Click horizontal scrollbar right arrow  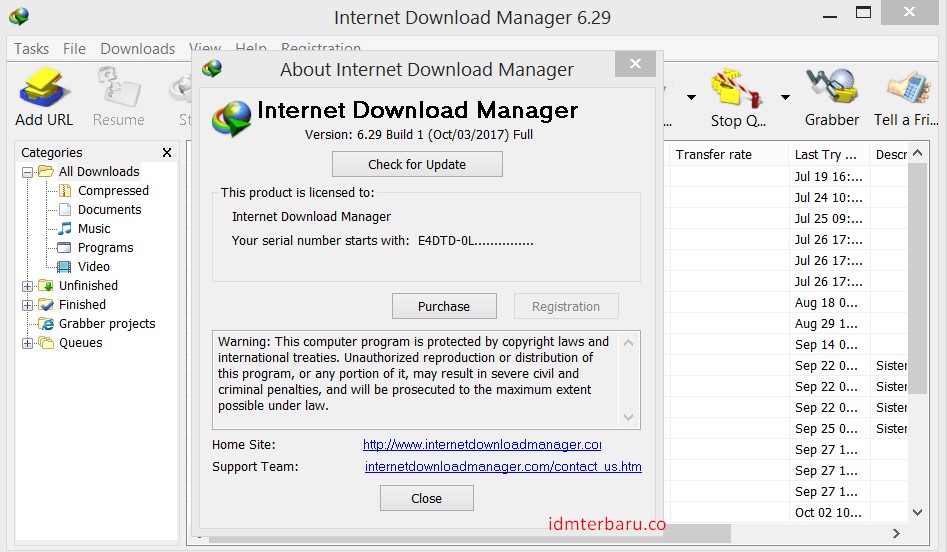click(x=896, y=533)
